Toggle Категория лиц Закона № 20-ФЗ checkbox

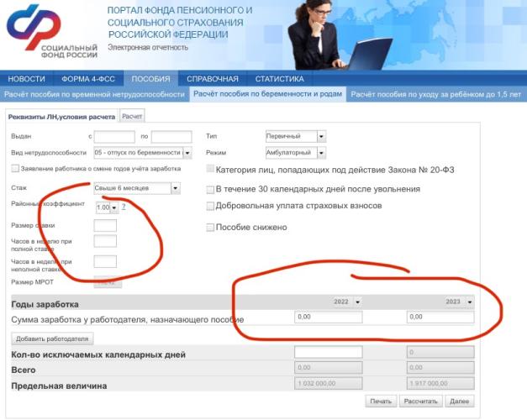[x=210, y=169]
